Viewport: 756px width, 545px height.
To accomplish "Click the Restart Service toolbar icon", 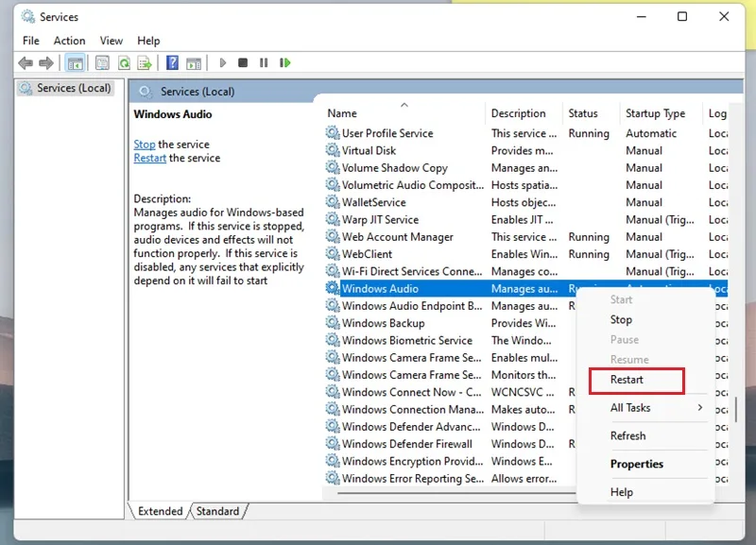I will coord(285,62).
